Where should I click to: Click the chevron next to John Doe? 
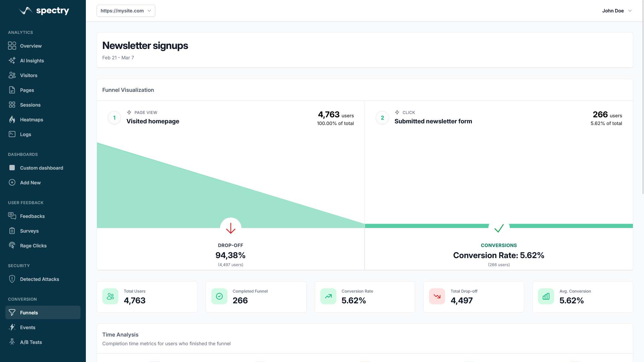[630, 11]
